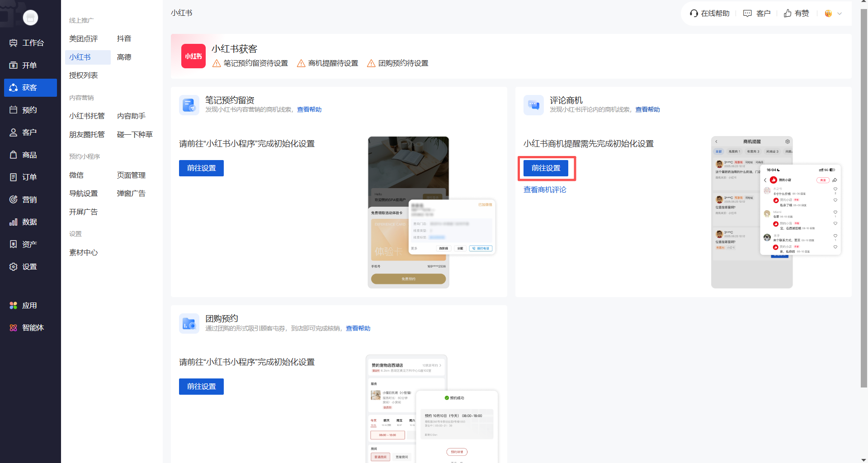The height and width of the screenshot is (463, 868).
Task: Open the 营销 marketing section
Action: (x=30, y=199)
